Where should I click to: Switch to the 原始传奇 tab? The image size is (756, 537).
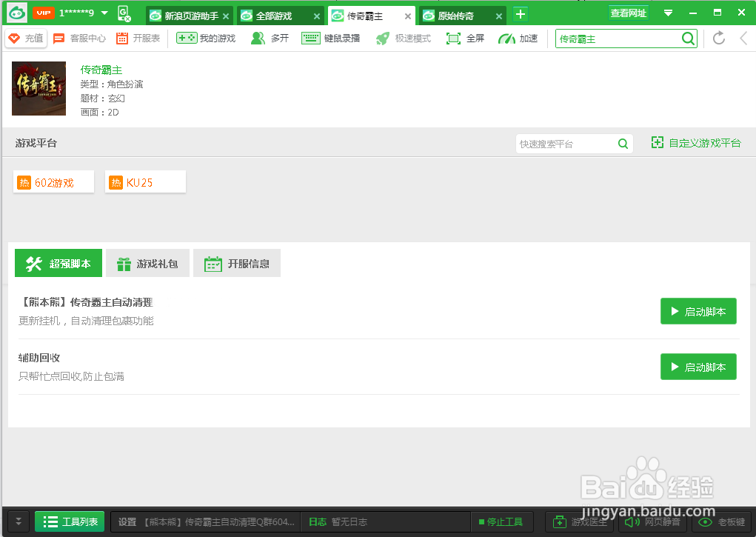tap(462, 16)
